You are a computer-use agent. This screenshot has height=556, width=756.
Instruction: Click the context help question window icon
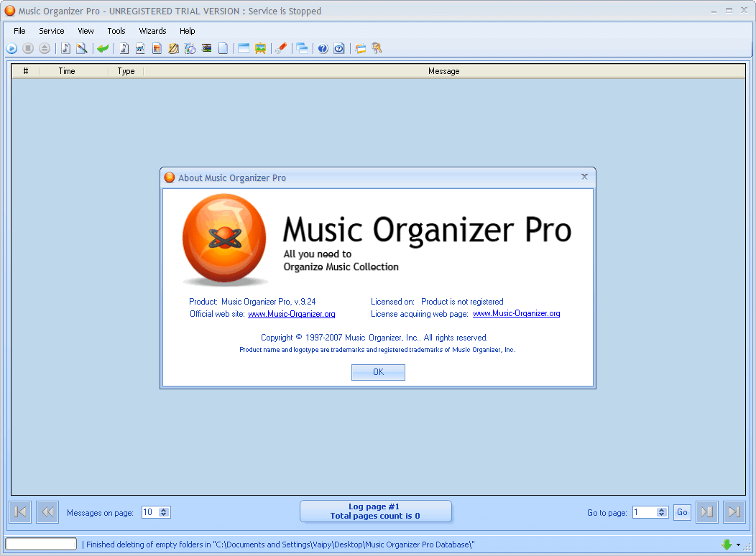339,48
